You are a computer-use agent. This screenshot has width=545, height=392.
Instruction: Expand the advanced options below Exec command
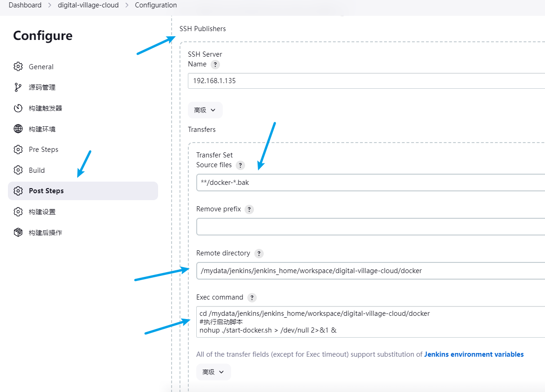coord(213,372)
